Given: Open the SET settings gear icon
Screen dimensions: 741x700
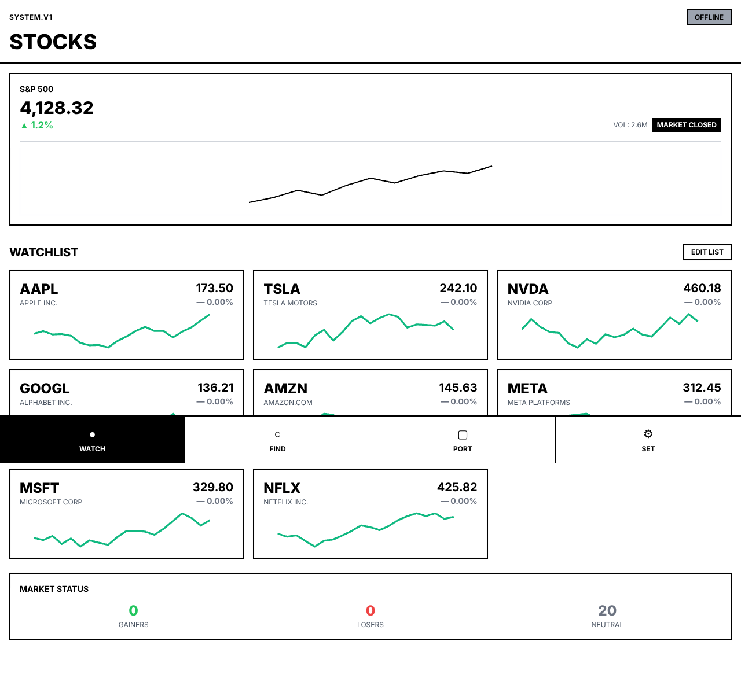Looking at the screenshot, I should (648, 433).
